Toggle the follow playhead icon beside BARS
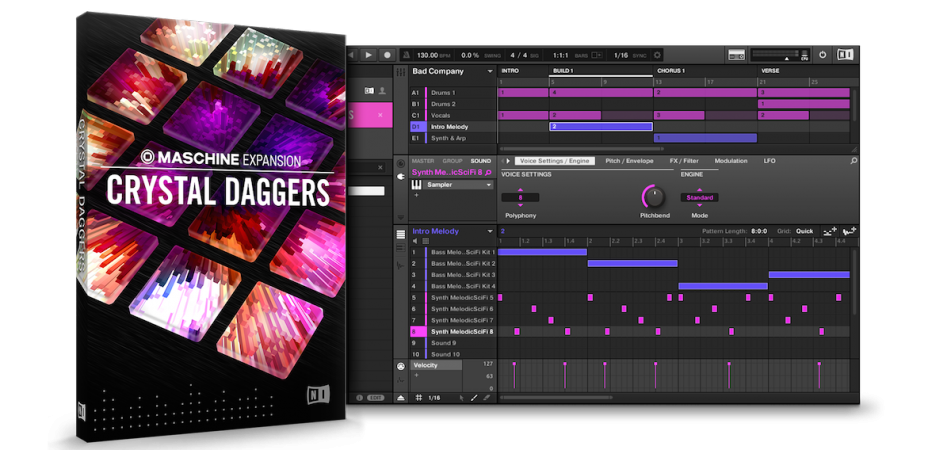This screenshot has height=450, width=951. tap(597, 55)
